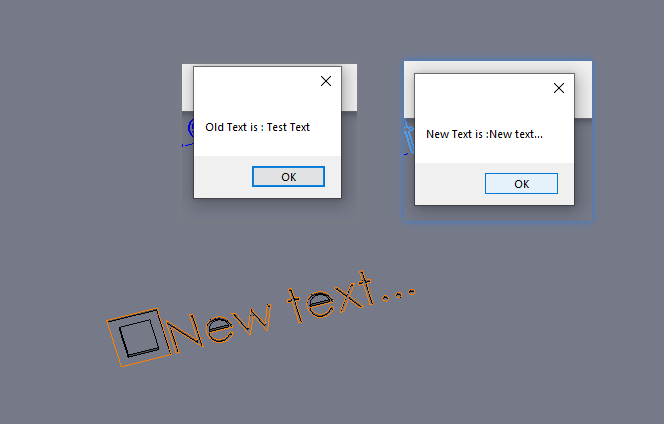
Task: Click the white title bar of the New Text dialog
Action: (x=483, y=88)
